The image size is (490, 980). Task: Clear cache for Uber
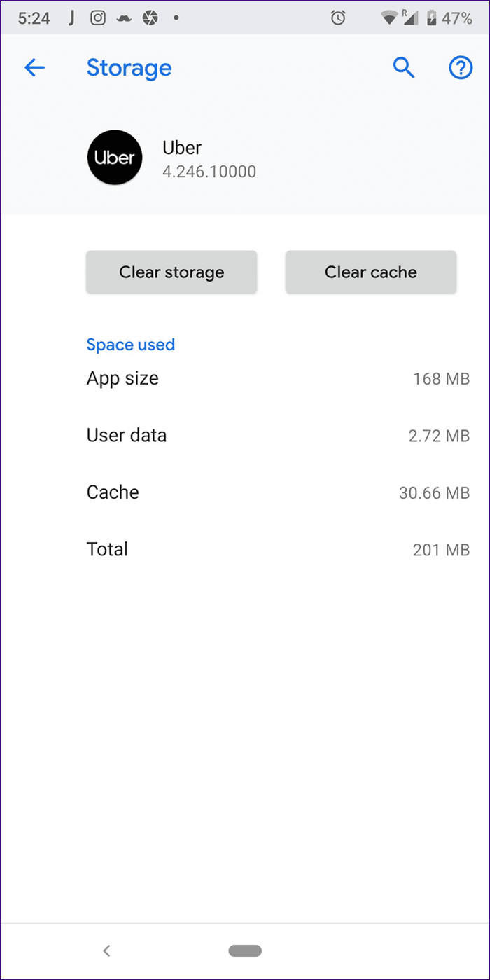click(371, 272)
